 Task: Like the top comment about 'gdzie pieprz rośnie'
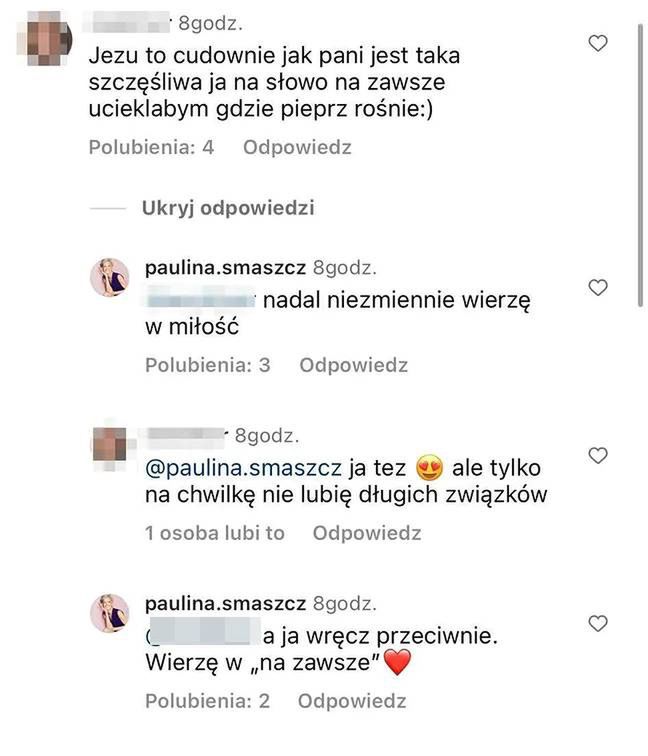598,43
